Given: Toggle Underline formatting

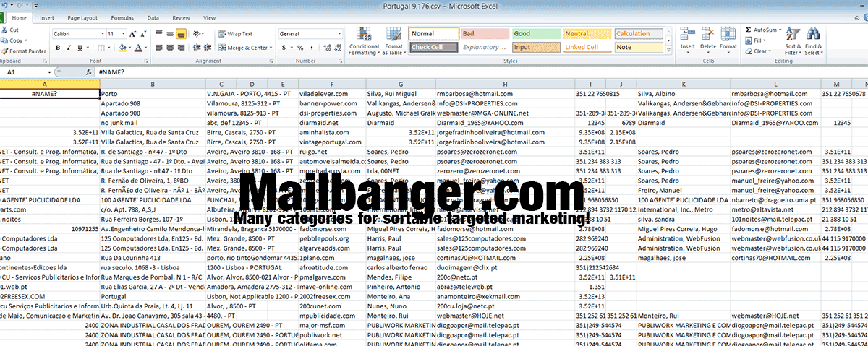Looking at the screenshot, I should pyautogui.click(x=80, y=48).
